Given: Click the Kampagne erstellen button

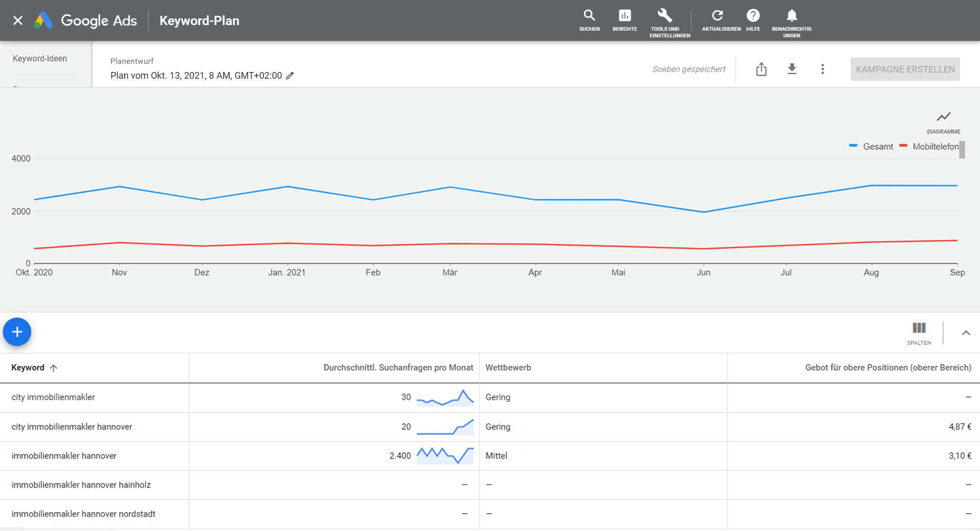Looking at the screenshot, I should [x=905, y=69].
